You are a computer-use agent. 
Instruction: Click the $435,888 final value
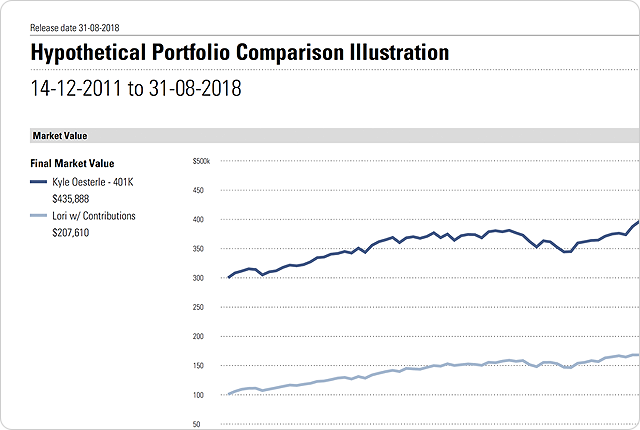pyautogui.click(x=72, y=198)
